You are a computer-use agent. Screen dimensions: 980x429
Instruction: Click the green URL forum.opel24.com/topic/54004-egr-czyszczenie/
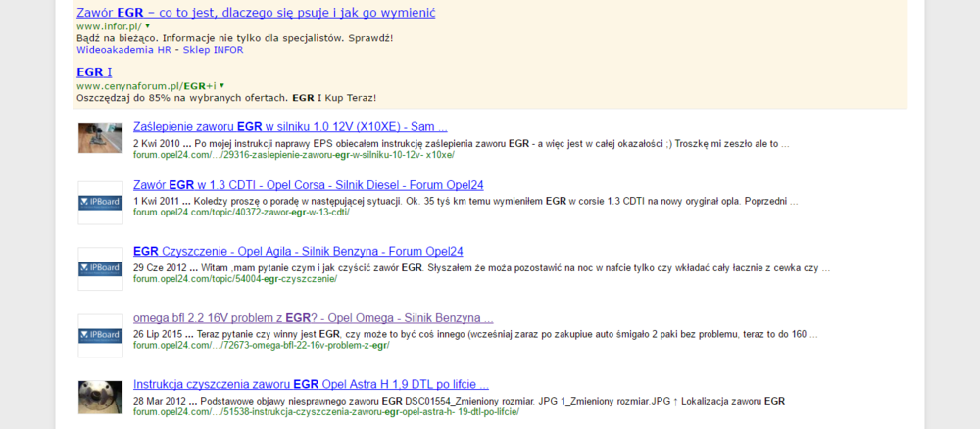coord(235,278)
